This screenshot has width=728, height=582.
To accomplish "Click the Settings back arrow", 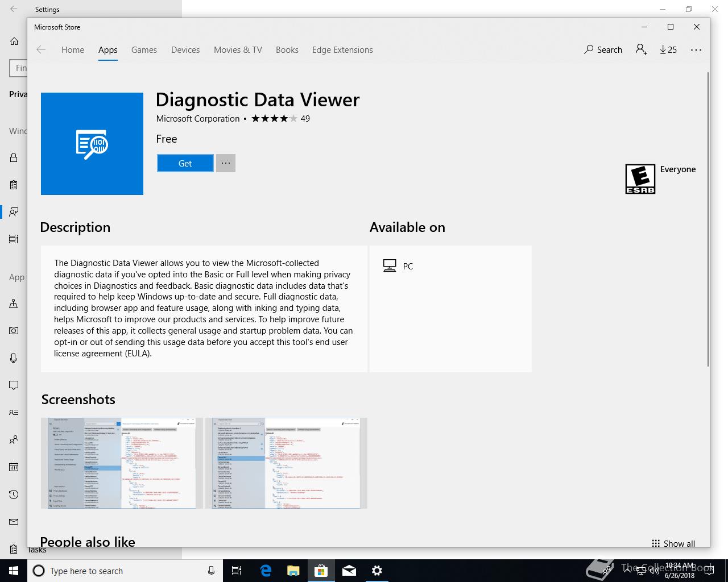I will 14,9.
